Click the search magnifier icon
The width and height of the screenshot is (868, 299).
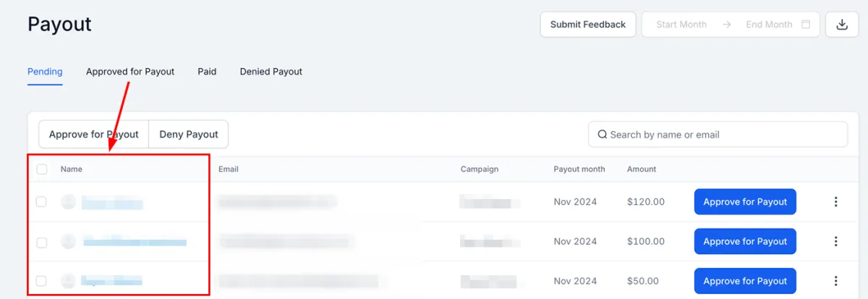602,135
